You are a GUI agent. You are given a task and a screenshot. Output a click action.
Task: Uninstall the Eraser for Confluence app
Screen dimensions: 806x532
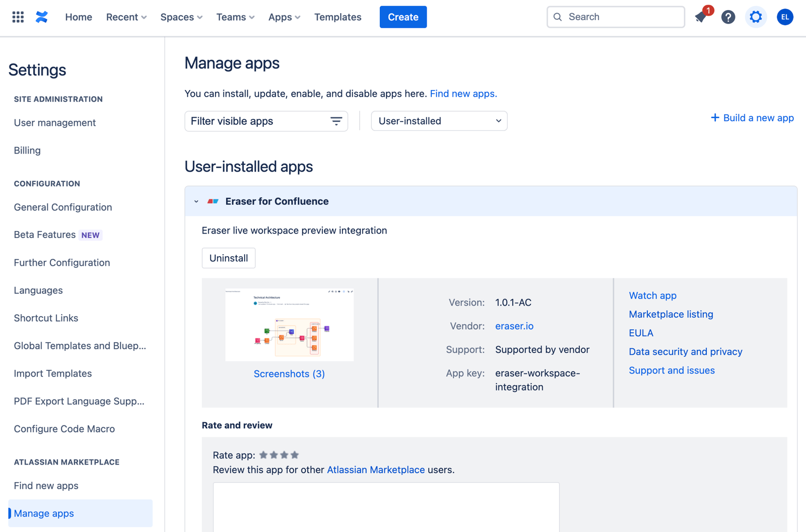229,258
